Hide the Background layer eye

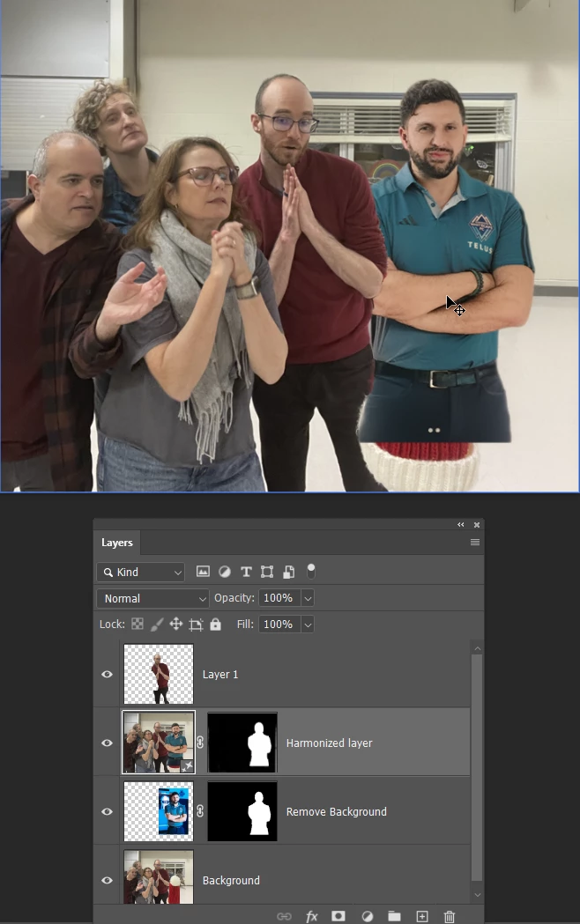(x=107, y=880)
